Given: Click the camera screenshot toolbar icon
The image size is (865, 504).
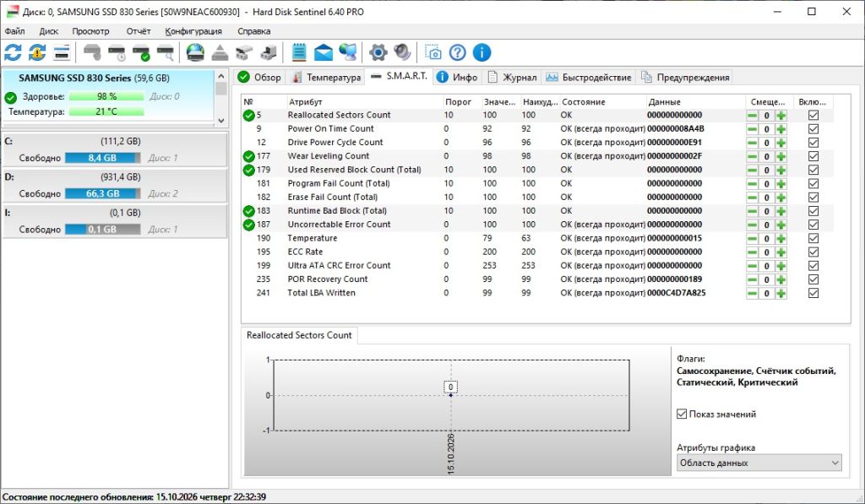Looking at the screenshot, I should coord(433,53).
